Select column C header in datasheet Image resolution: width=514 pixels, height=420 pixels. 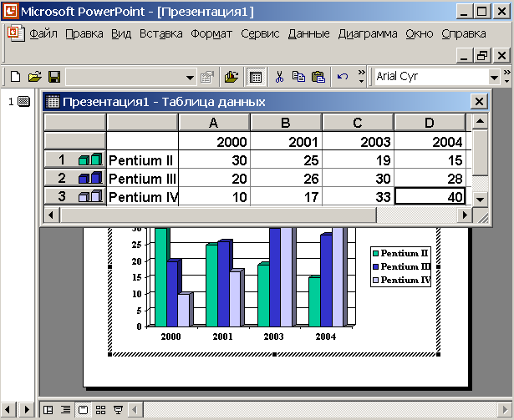click(358, 123)
